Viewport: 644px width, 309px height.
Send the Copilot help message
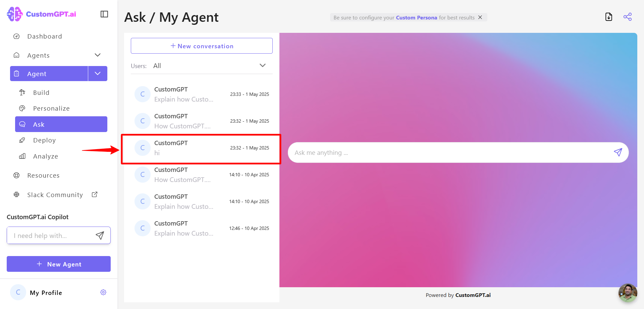pyautogui.click(x=100, y=236)
